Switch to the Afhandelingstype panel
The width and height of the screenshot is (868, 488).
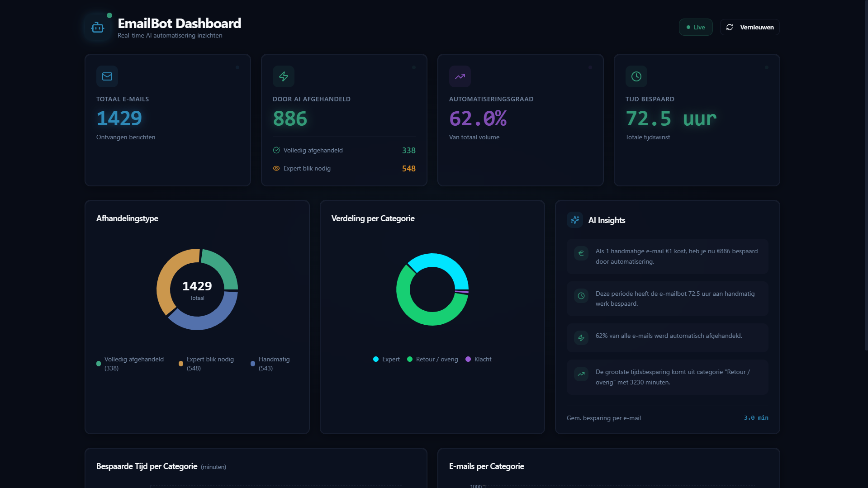click(127, 218)
